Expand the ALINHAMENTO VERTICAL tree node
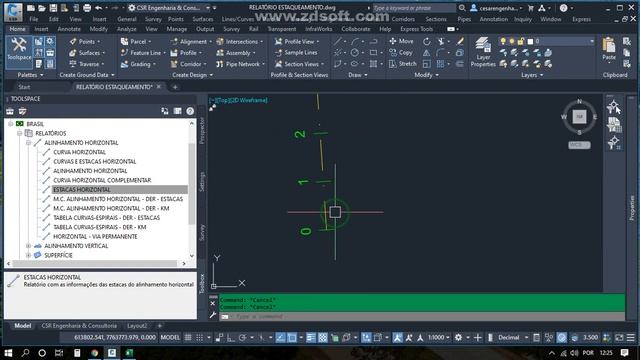 point(29,246)
